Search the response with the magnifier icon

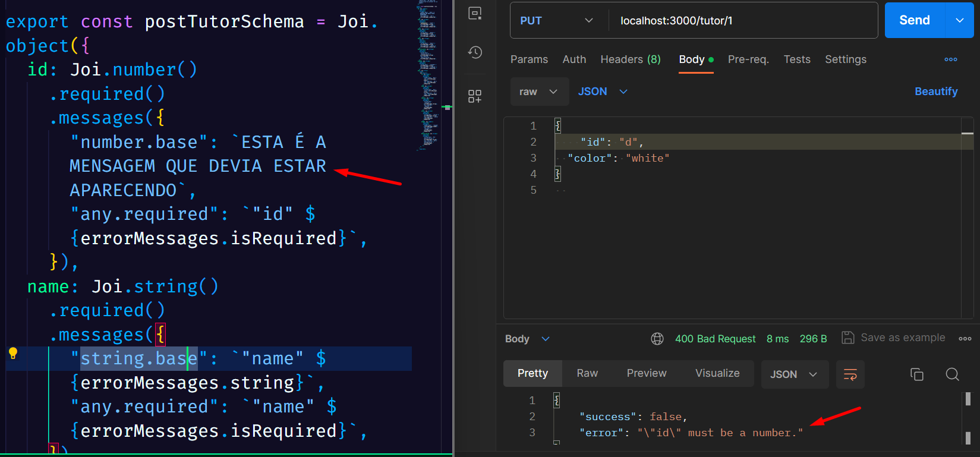point(953,374)
